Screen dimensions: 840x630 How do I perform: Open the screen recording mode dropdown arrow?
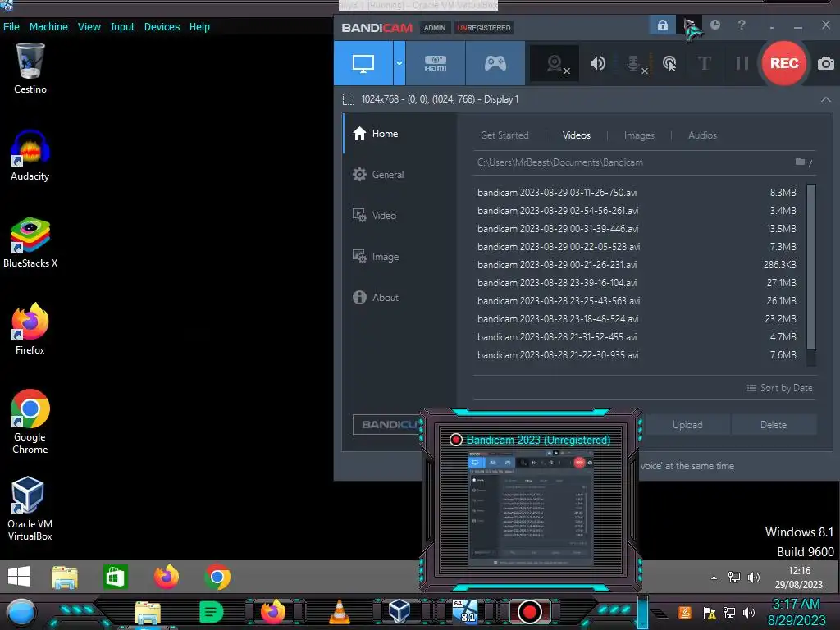pos(399,63)
